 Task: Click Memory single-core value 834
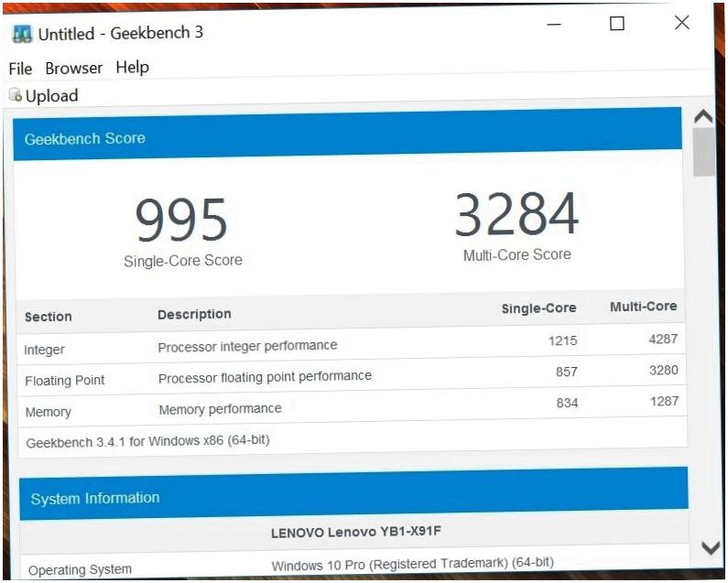[567, 403]
